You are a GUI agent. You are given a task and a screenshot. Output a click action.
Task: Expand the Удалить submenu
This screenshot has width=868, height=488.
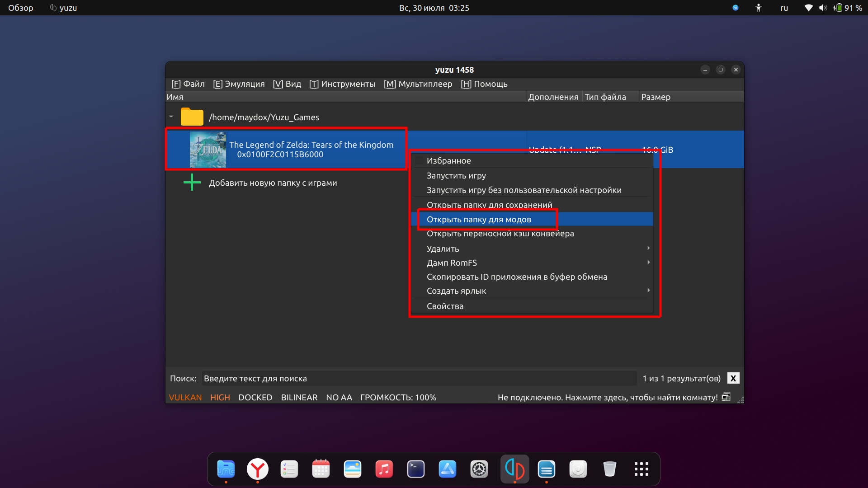tap(532, 249)
